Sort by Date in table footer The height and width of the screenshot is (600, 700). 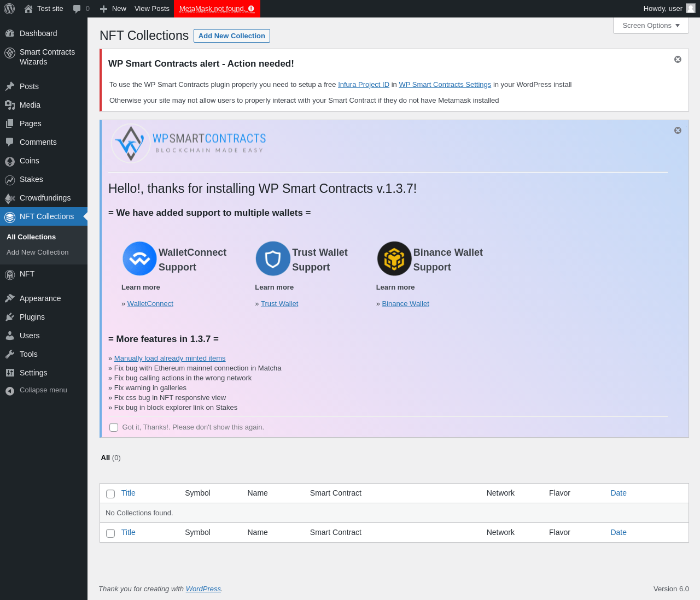tap(619, 532)
